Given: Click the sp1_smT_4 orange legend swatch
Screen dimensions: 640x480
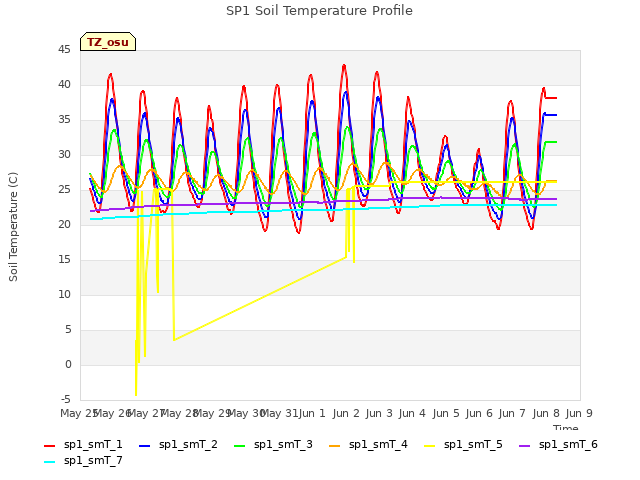Looking at the screenshot, I should click(334, 446).
